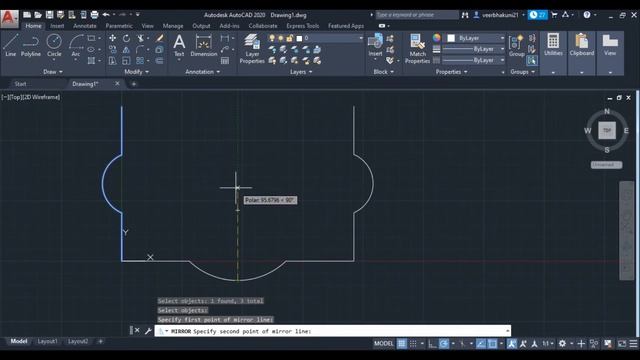Click the Unnamed UCS label under ViewCube
640x360 pixels.
(606, 164)
